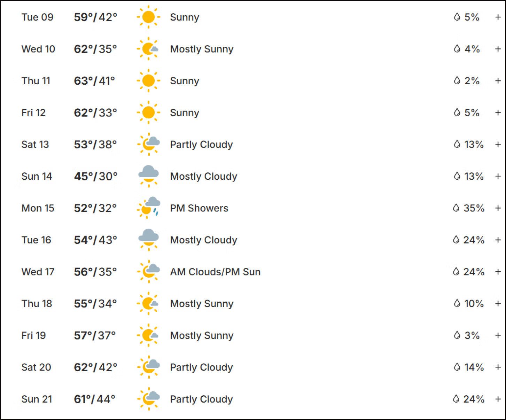This screenshot has width=506, height=420.
Task: Expand the Thu 11 forecast row
Action: tap(498, 81)
